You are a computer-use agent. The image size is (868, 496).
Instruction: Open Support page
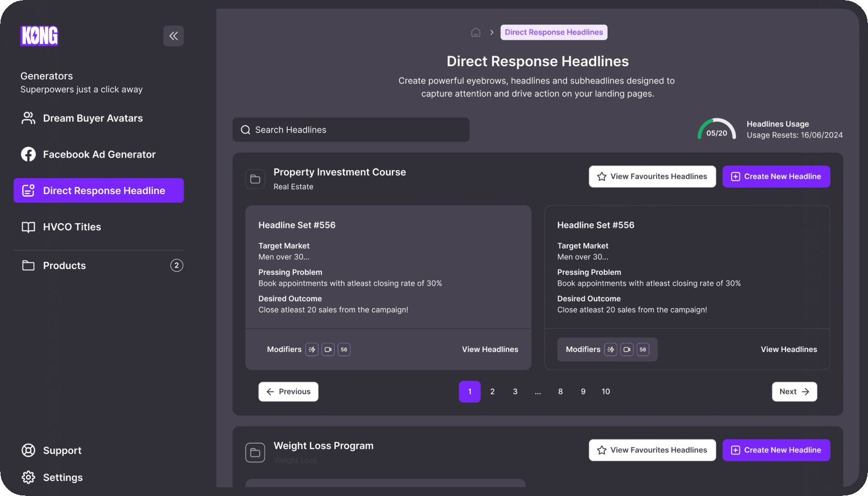coord(62,450)
